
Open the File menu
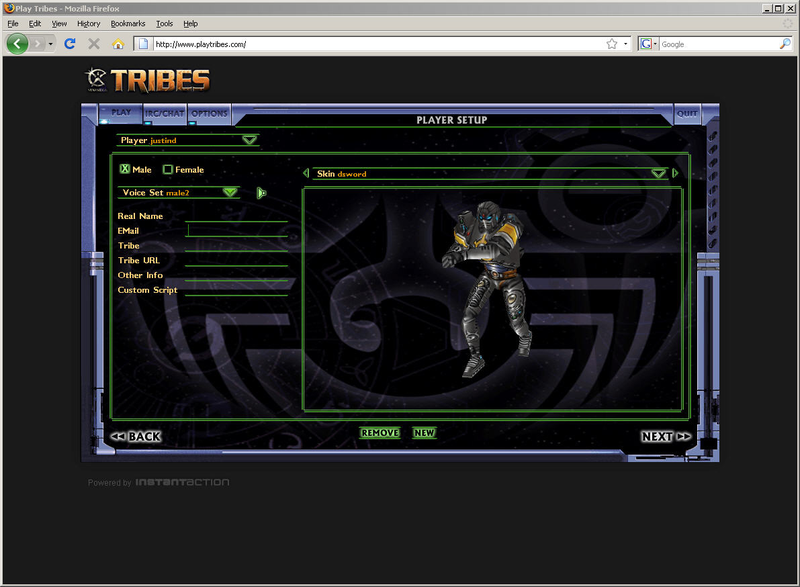coord(13,23)
